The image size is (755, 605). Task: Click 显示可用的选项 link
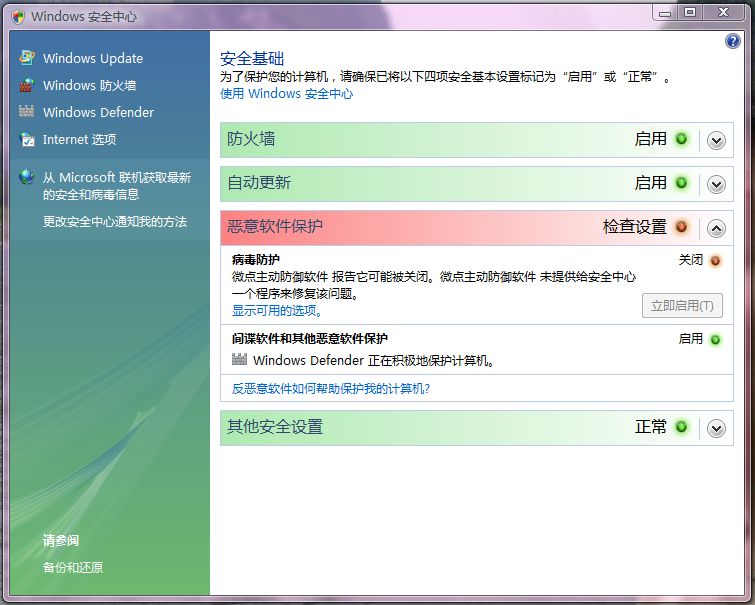coord(277,311)
